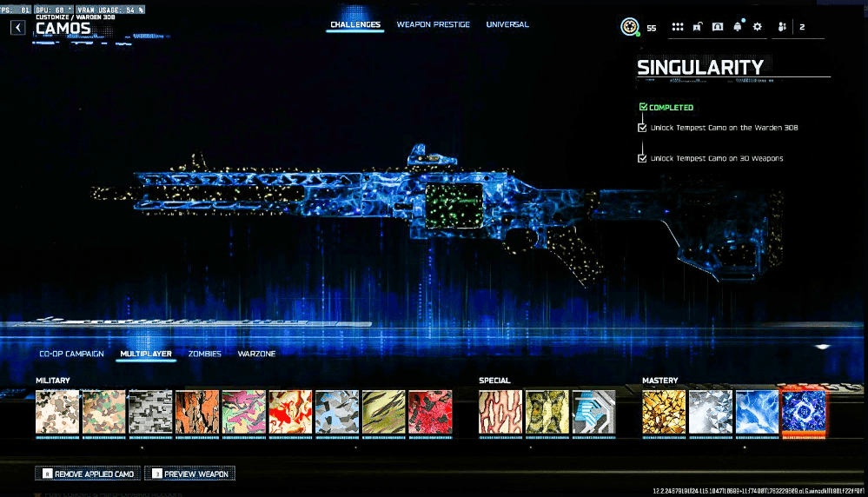Click the green COMPLETED checkbox

click(x=643, y=107)
